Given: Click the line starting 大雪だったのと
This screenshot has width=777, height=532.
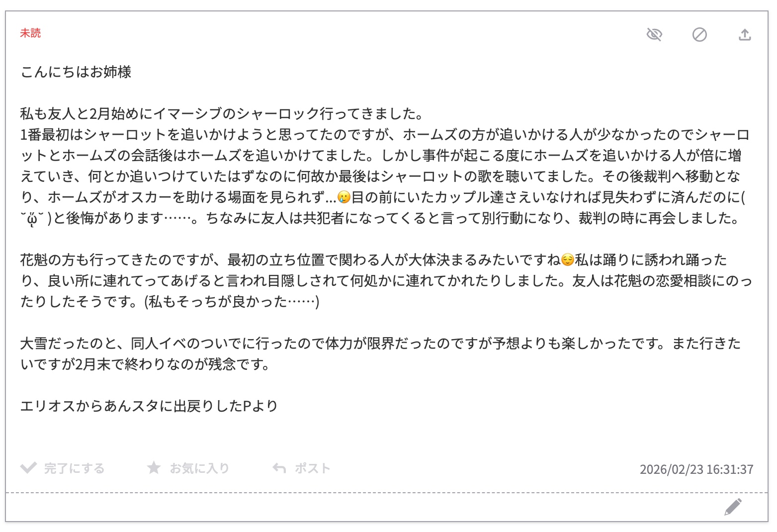Looking at the screenshot, I should pyautogui.click(x=380, y=343).
